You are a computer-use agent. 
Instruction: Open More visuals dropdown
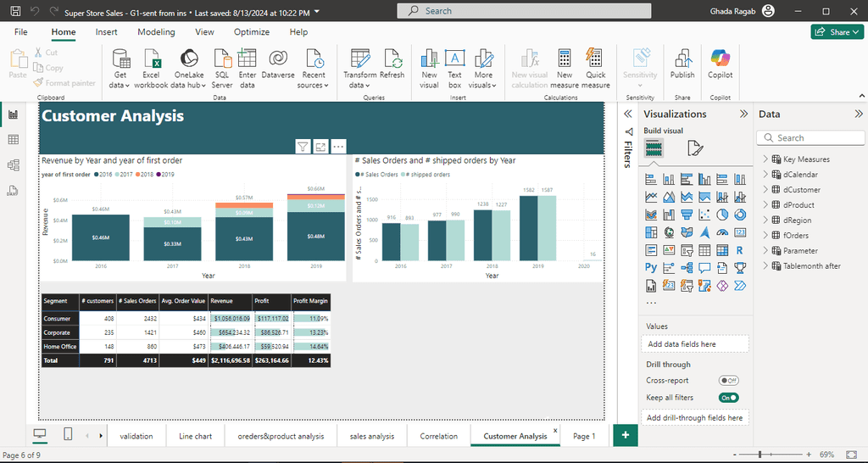482,69
